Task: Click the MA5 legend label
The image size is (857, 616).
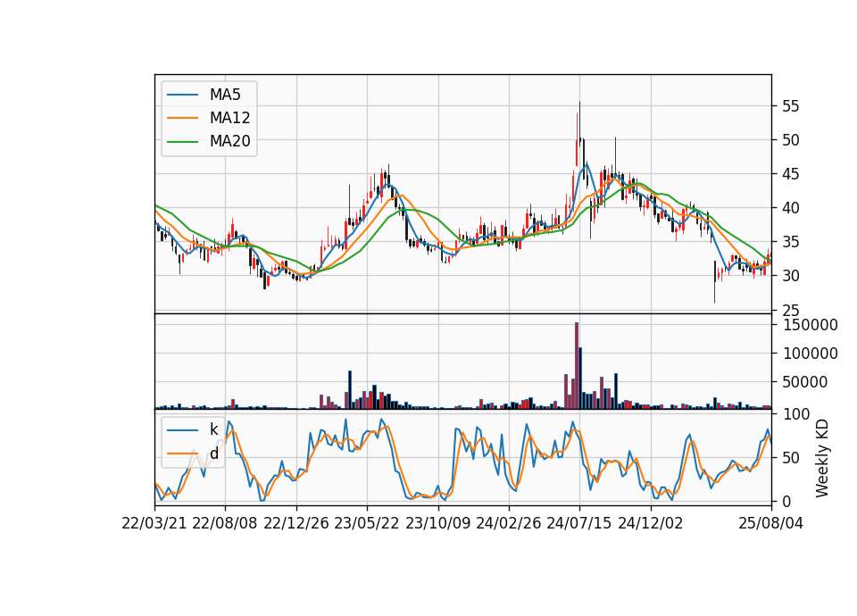Action: (225, 95)
